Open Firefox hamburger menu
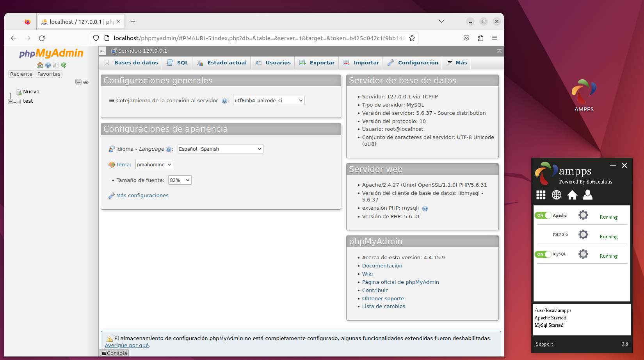 pyautogui.click(x=495, y=38)
